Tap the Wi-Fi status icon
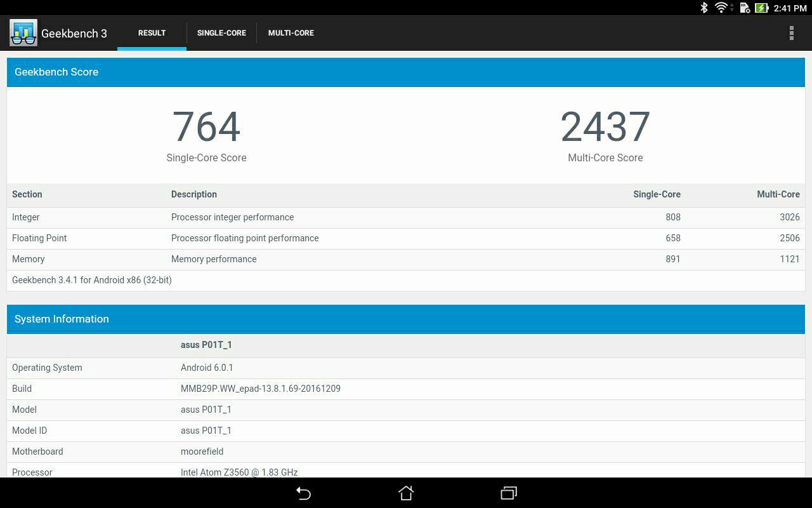Viewport: 812px width, 508px height. click(721, 8)
